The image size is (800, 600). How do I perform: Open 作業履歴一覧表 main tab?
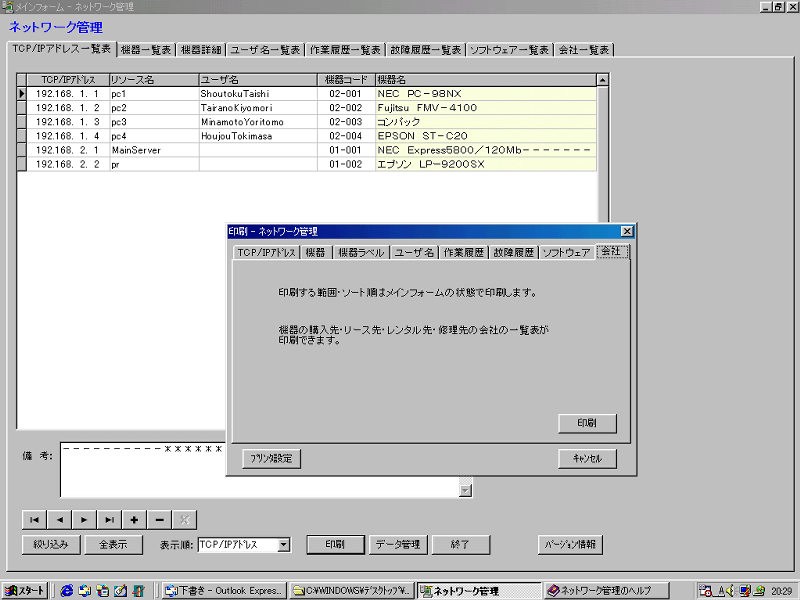[x=345, y=50]
